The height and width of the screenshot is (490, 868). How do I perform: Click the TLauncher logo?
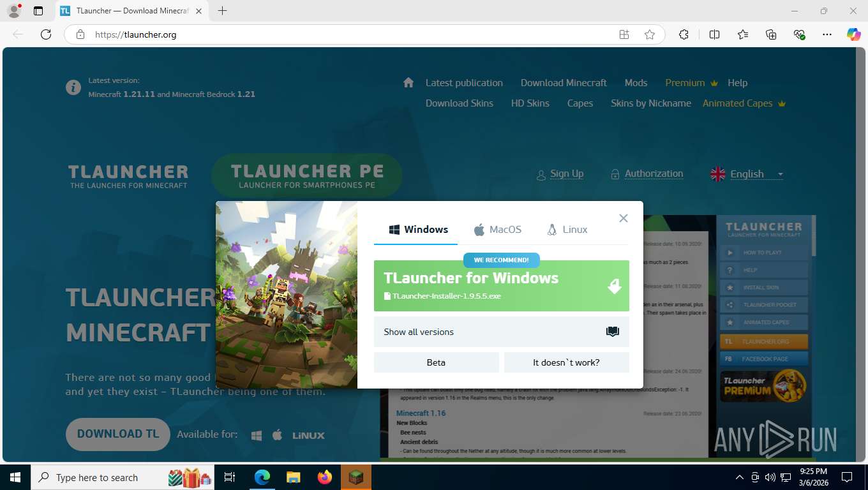128,176
